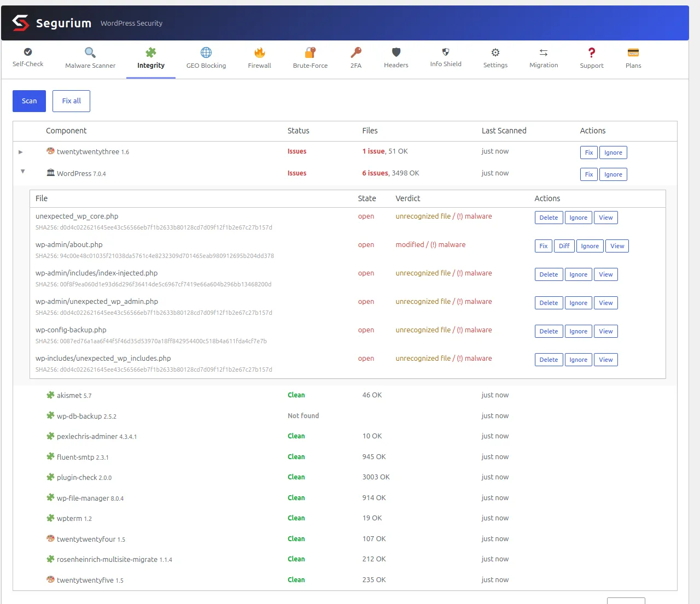Image resolution: width=700 pixels, height=604 pixels.
Task: Switch to the Malware Scanner tab label
Action: pos(90,66)
